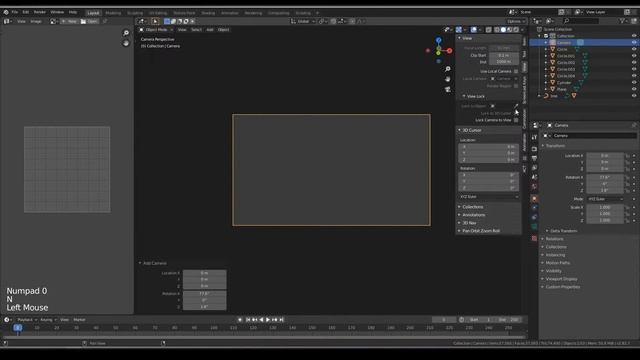
Task: Click the Blender logo icon
Action: (6, 12)
